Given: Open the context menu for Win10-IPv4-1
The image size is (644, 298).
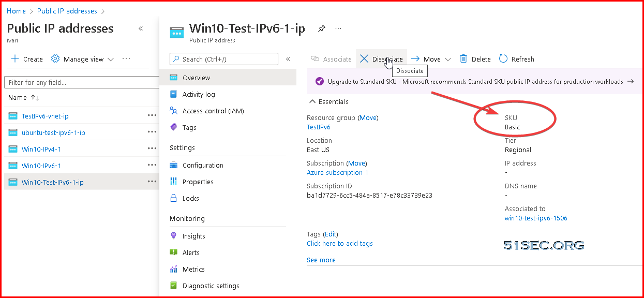Looking at the screenshot, I should point(152,149).
